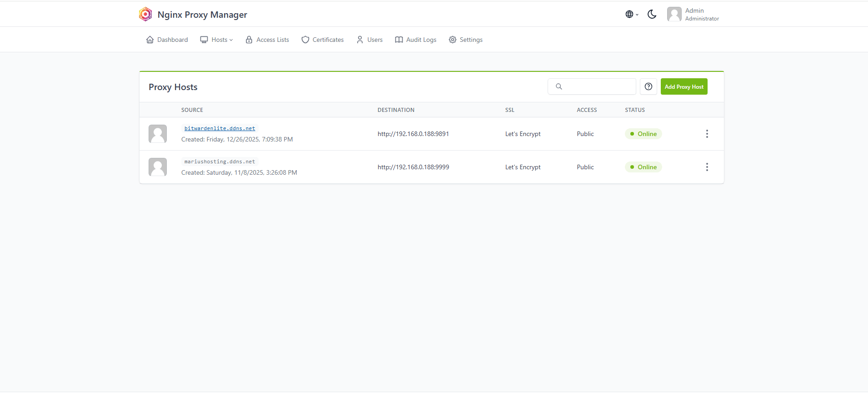Image resolution: width=868 pixels, height=394 pixels.
Task: Click the Created Friday 12/26/2025 timestamp
Action: click(237, 139)
